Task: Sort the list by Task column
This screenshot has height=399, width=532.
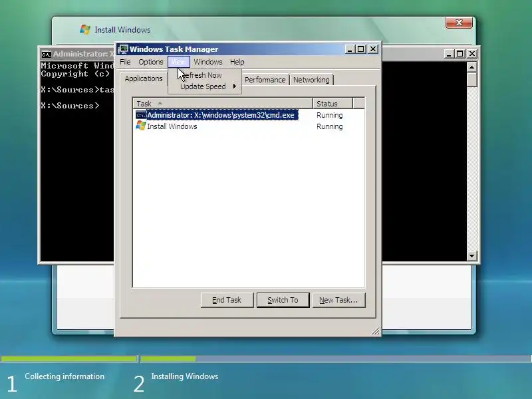Action: (x=223, y=104)
